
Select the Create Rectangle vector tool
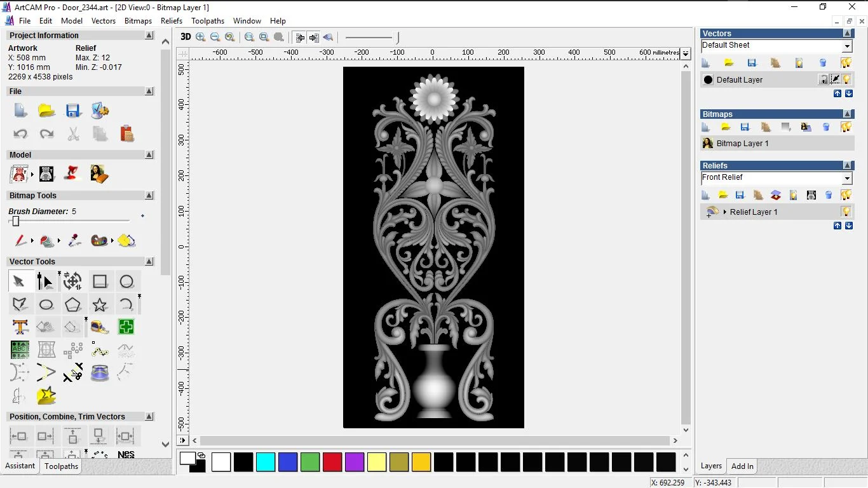100,281
